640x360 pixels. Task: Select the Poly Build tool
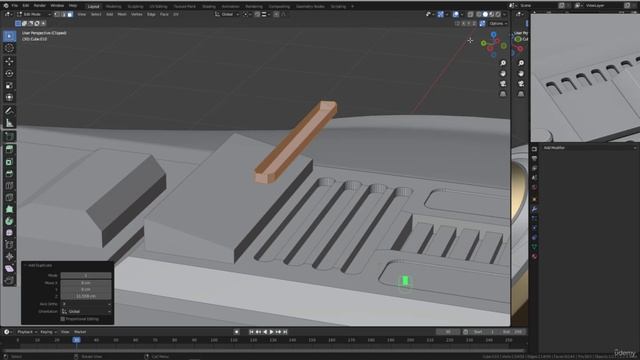click(x=9, y=209)
